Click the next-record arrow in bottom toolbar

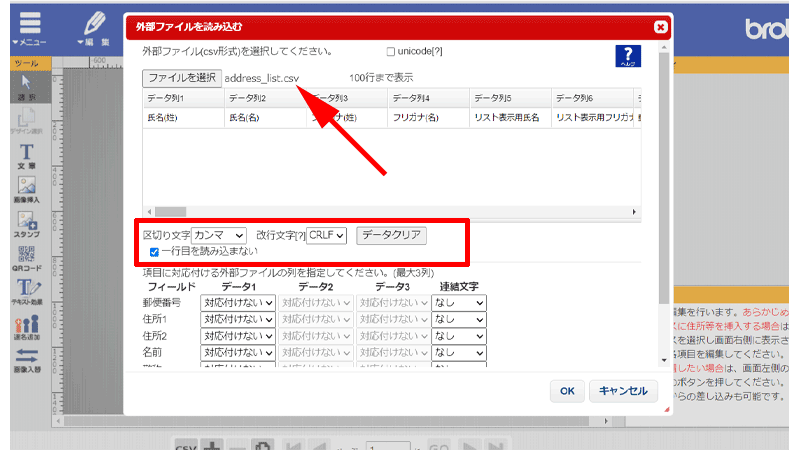tap(470, 446)
